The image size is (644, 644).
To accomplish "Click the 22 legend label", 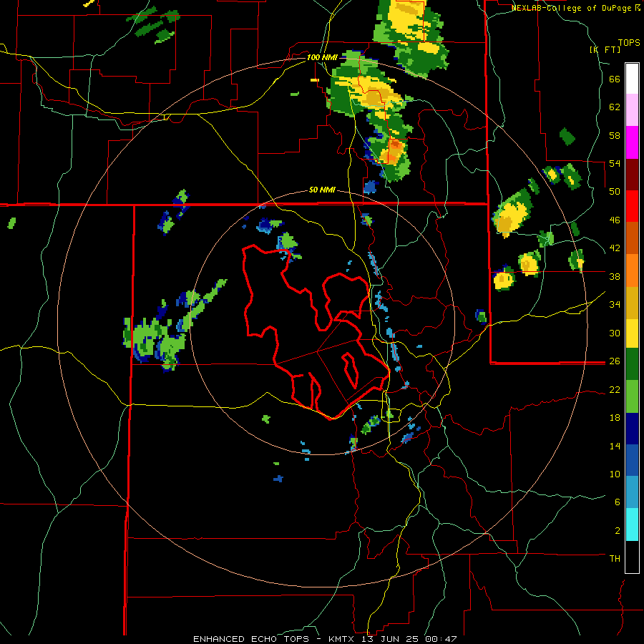I will click(615, 389).
